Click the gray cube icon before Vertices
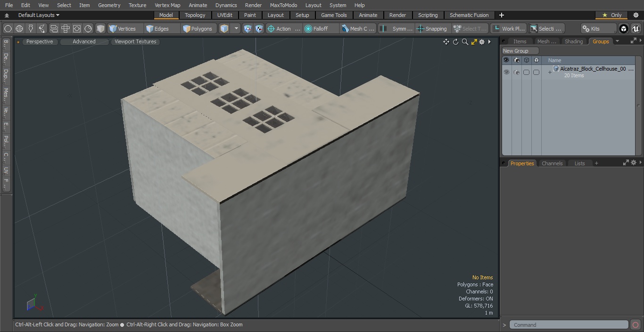This screenshot has width=644, height=332. click(x=100, y=29)
